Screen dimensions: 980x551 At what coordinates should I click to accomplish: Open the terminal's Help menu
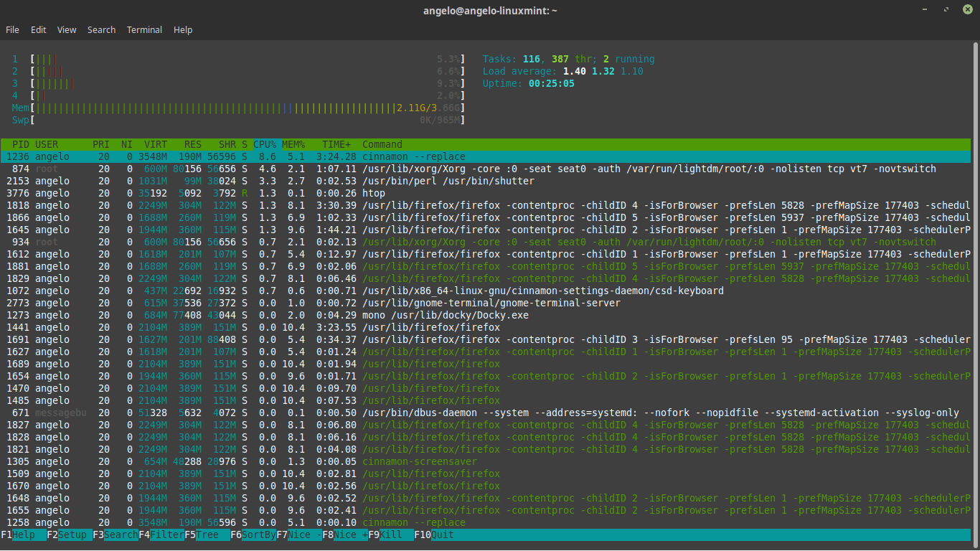183,29
